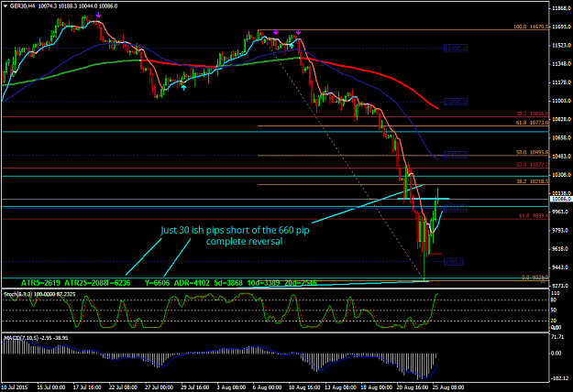Screen dimensions: 573x392
Task: Select the '61.8 9899.4' Fibonacci label
Action: pos(534,216)
